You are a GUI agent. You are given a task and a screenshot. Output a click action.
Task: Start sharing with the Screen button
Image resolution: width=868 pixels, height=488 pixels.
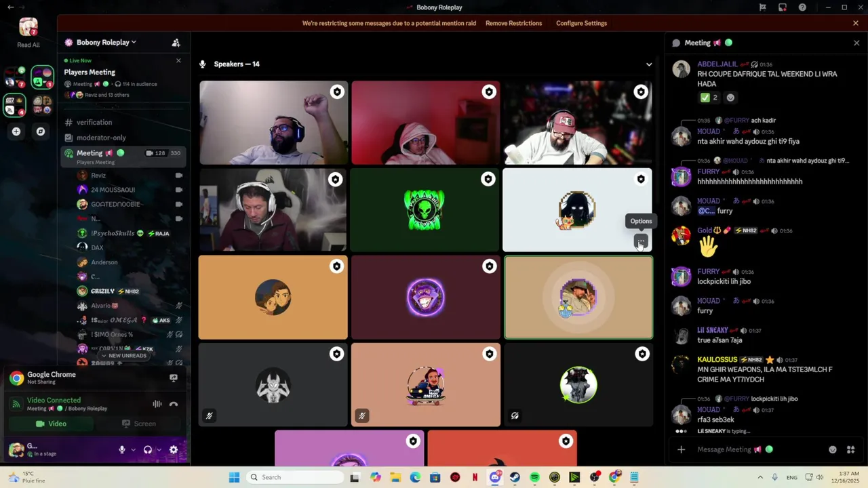pos(139,424)
